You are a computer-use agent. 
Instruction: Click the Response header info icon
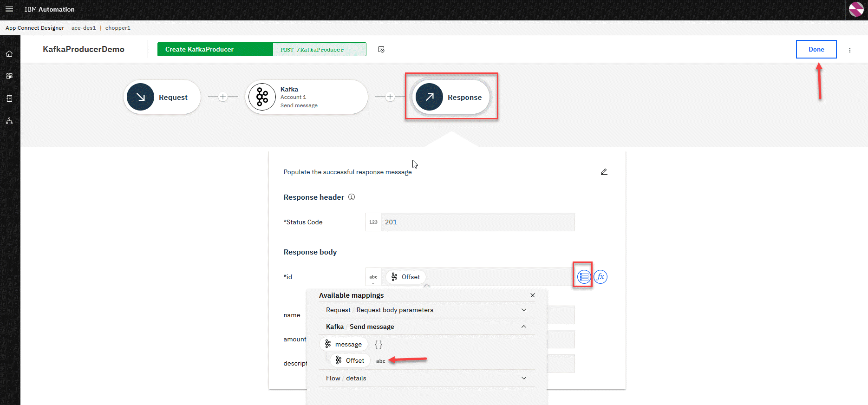click(352, 197)
